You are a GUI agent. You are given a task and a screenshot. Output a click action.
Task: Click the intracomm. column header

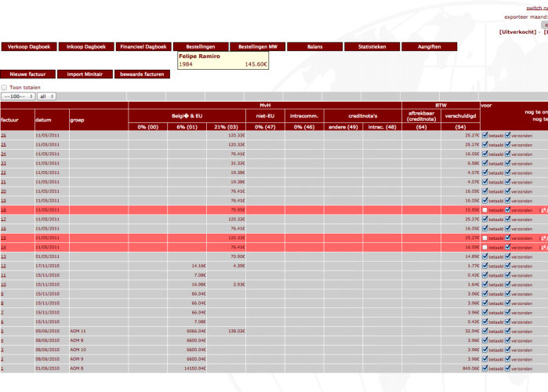[304, 116]
